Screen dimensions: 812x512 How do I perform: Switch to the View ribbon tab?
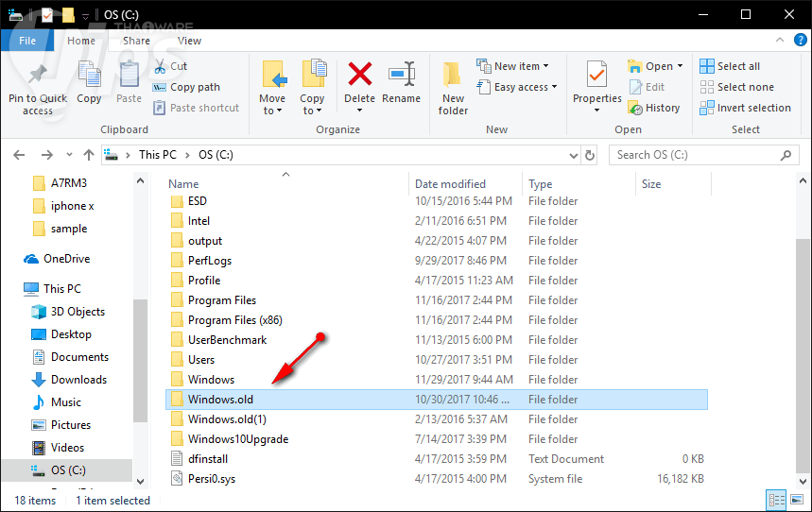point(189,41)
